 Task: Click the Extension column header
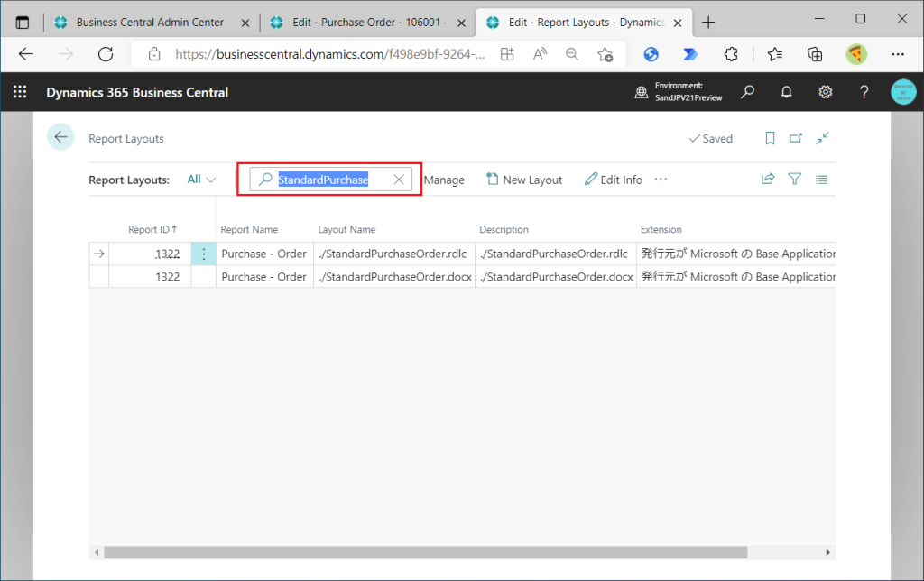click(661, 229)
